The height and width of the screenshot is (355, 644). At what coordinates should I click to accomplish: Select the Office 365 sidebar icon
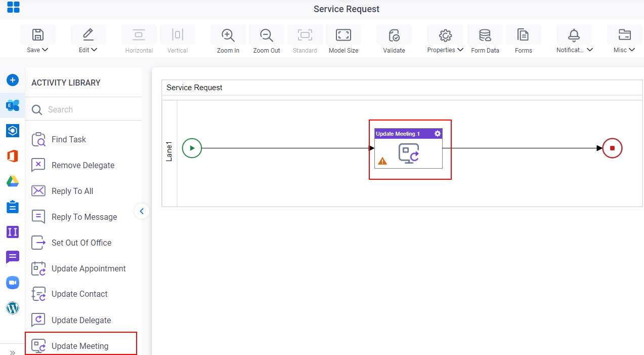click(13, 156)
